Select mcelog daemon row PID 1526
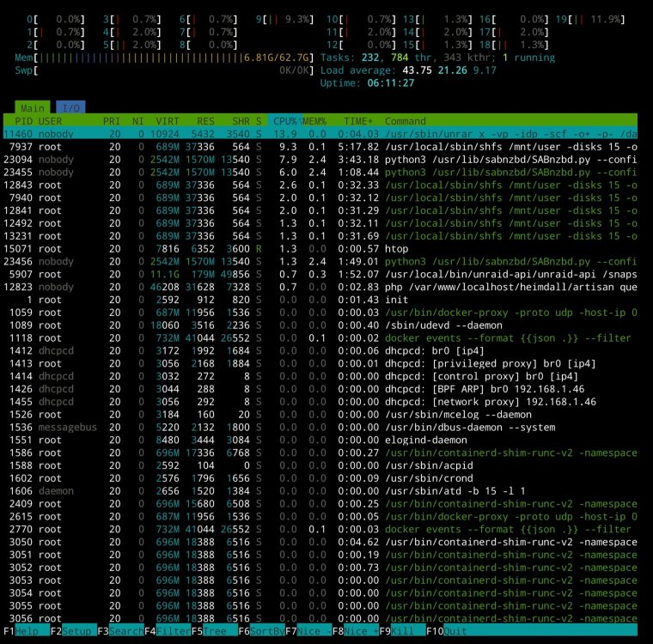The width and height of the screenshot is (653, 644). (x=320, y=414)
